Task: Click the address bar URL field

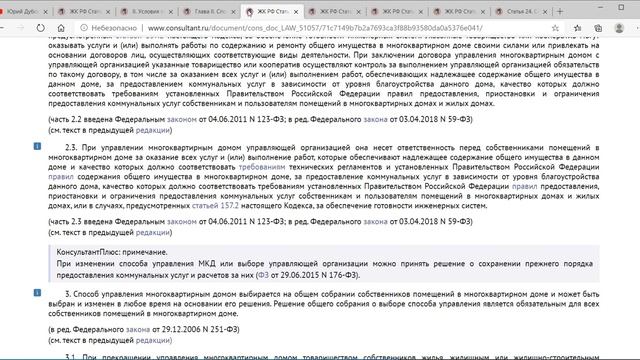Action: point(315,28)
